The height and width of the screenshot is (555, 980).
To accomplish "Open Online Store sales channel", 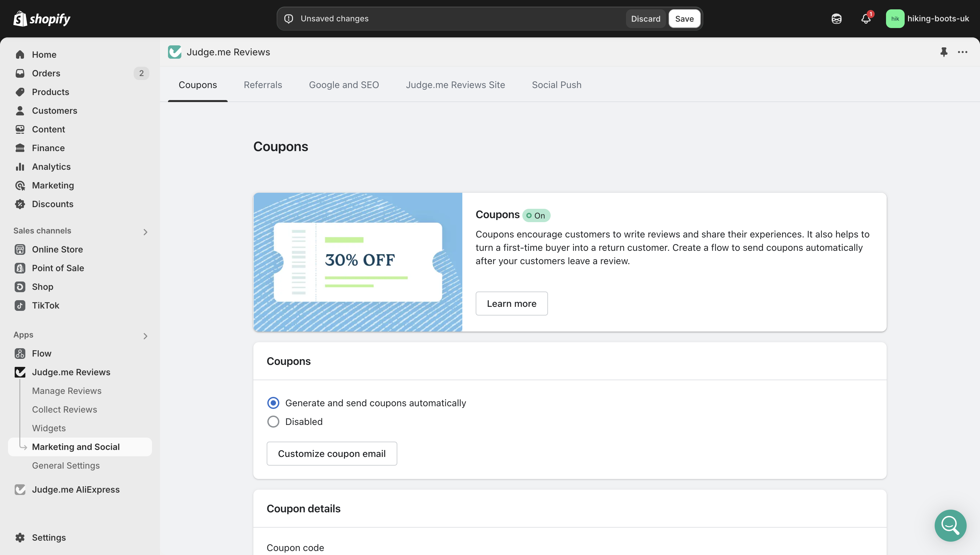I will click(x=80, y=249).
